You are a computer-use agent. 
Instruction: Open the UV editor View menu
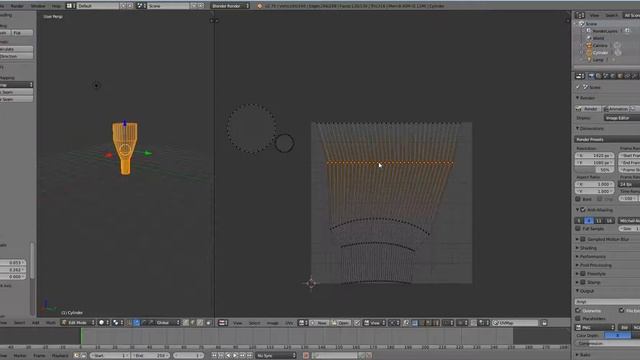point(238,323)
